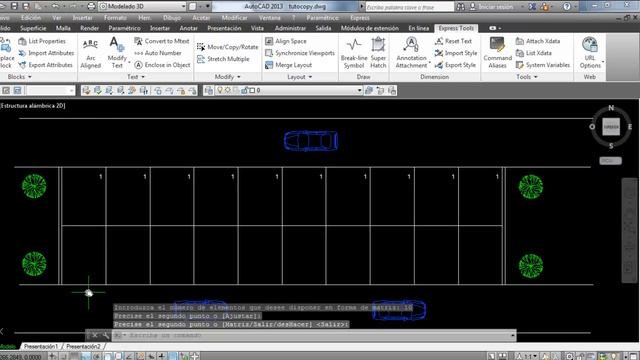640x360 pixels.
Task: Click Annotation Attachment tool
Action: 411,53
